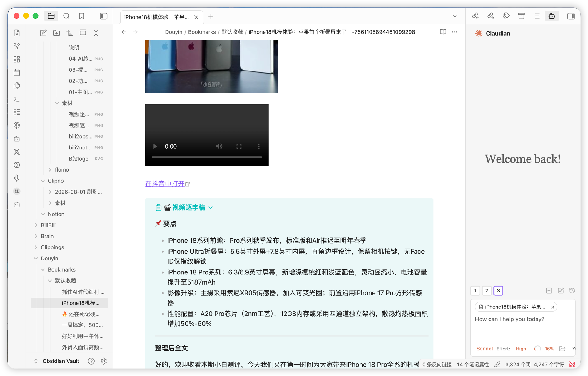Open video player more options
Viewport: 588px width, 376px height.
(259, 147)
